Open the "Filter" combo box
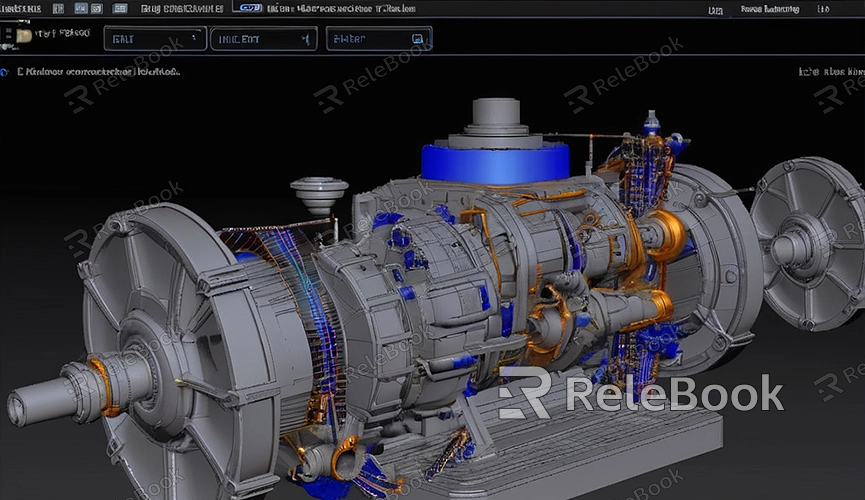 click(378, 39)
